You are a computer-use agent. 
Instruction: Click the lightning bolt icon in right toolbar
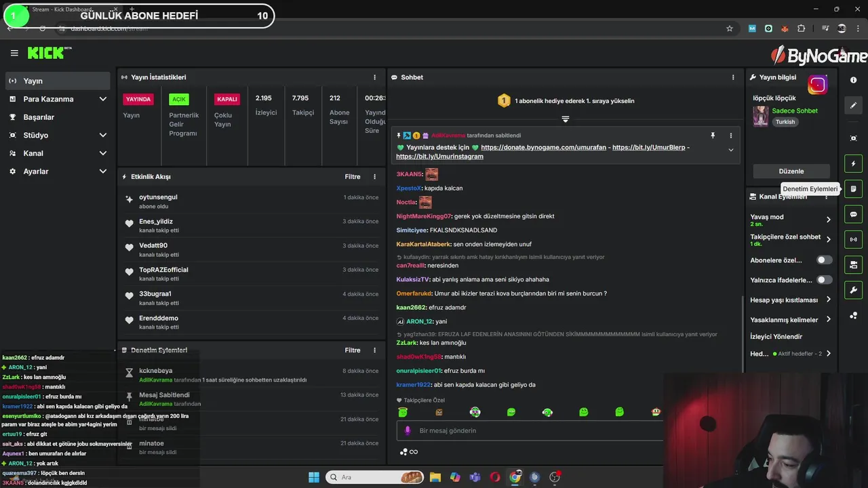pos(853,164)
